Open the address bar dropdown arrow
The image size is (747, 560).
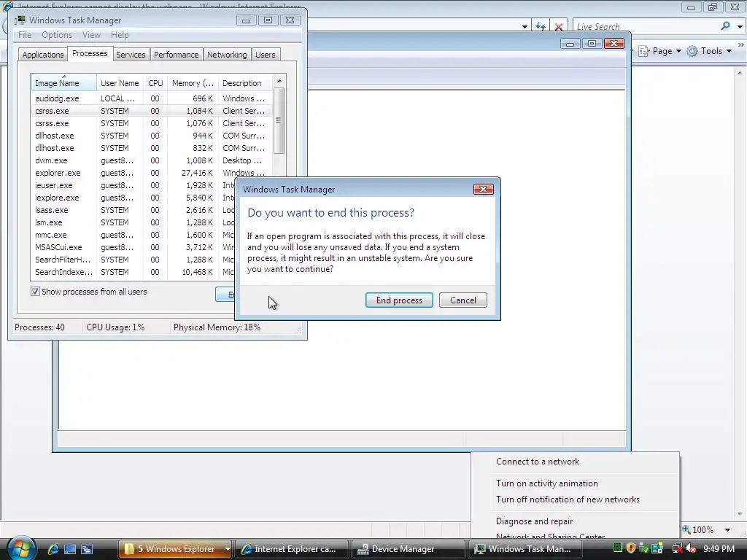point(525,27)
